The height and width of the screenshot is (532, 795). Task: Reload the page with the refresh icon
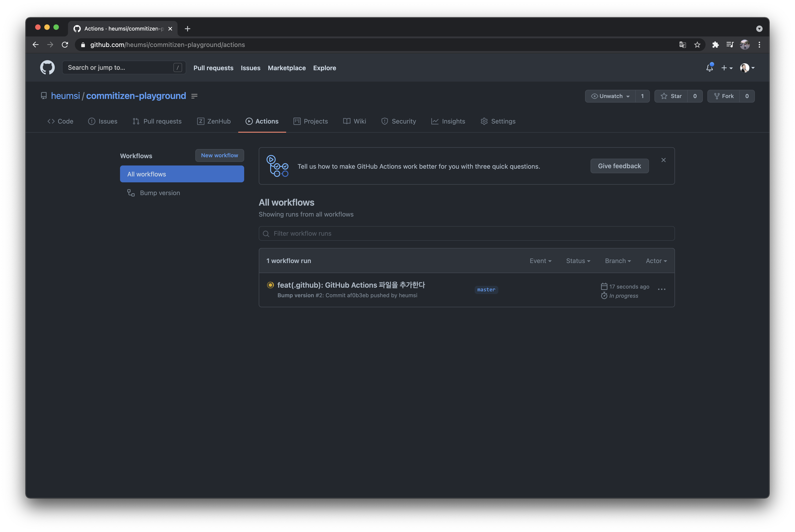click(x=65, y=45)
